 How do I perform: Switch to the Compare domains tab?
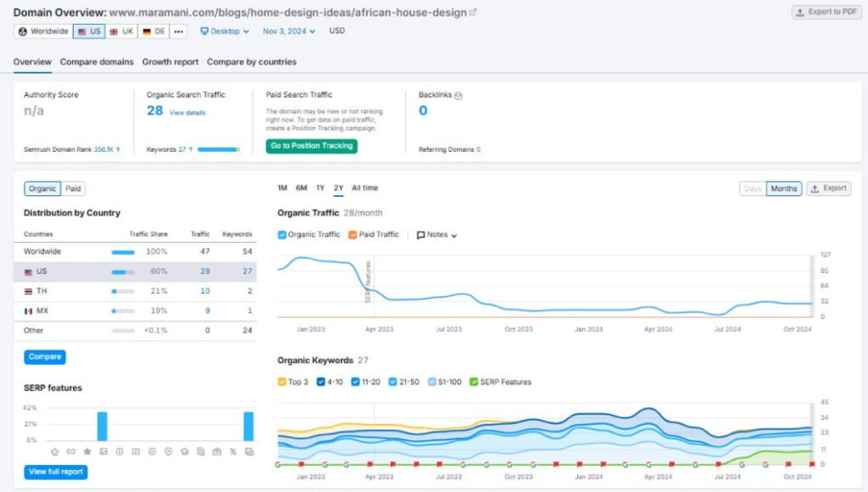coord(97,62)
